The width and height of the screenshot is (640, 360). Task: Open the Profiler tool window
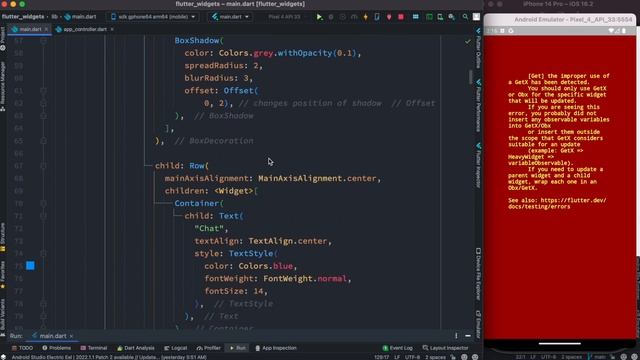coord(209,348)
